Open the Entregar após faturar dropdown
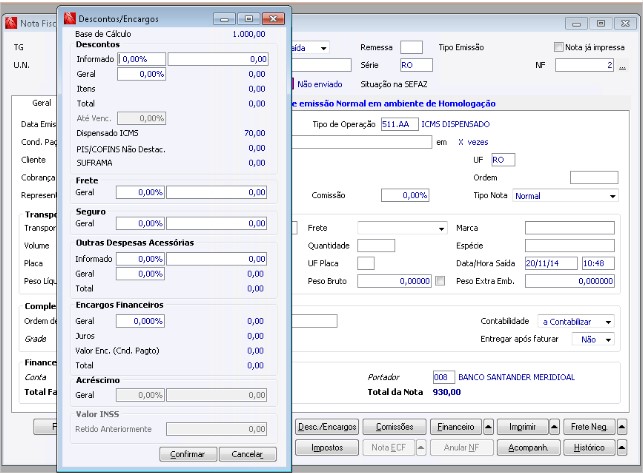The height and width of the screenshot is (473, 643). tap(607, 340)
